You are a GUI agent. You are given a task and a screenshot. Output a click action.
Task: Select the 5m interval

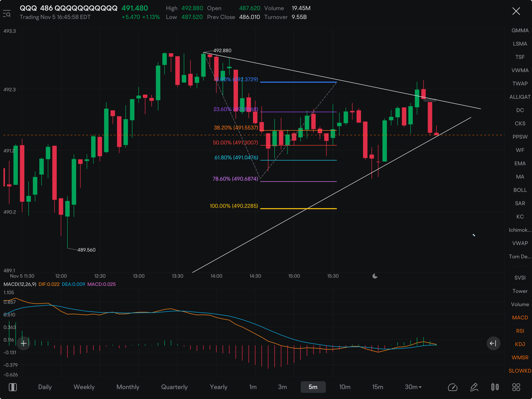[313, 387]
